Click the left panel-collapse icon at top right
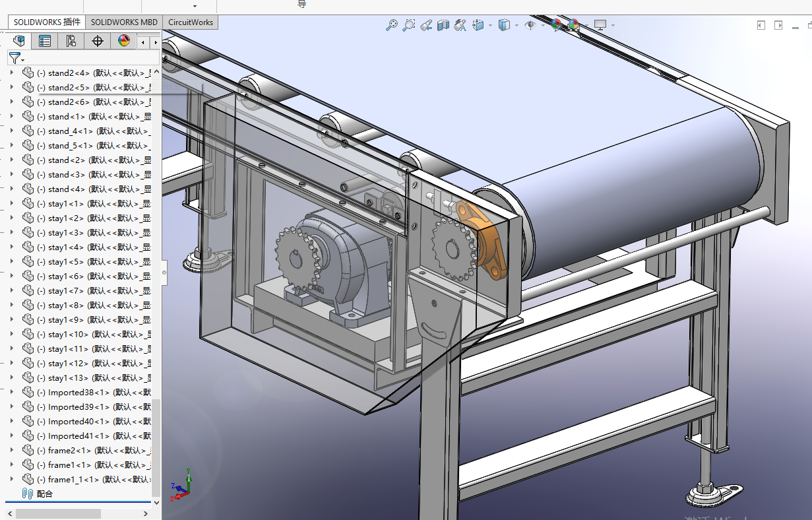The width and height of the screenshot is (812, 520). coord(761,25)
